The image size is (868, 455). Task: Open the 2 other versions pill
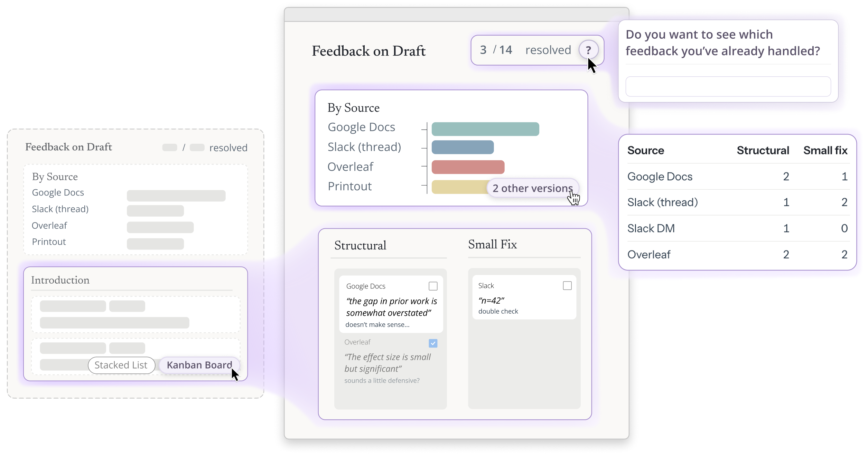tap(532, 188)
